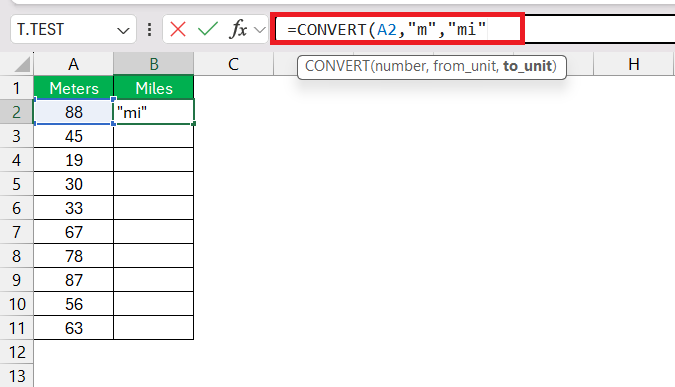Click cell containing 19

click(74, 160)
